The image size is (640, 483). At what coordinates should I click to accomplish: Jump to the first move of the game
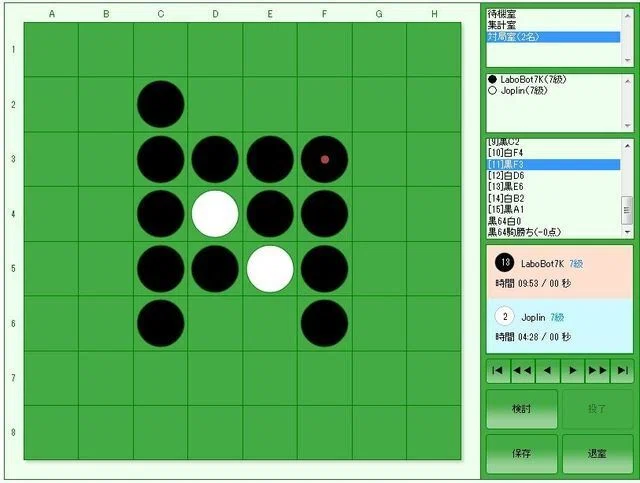[498, 371]
